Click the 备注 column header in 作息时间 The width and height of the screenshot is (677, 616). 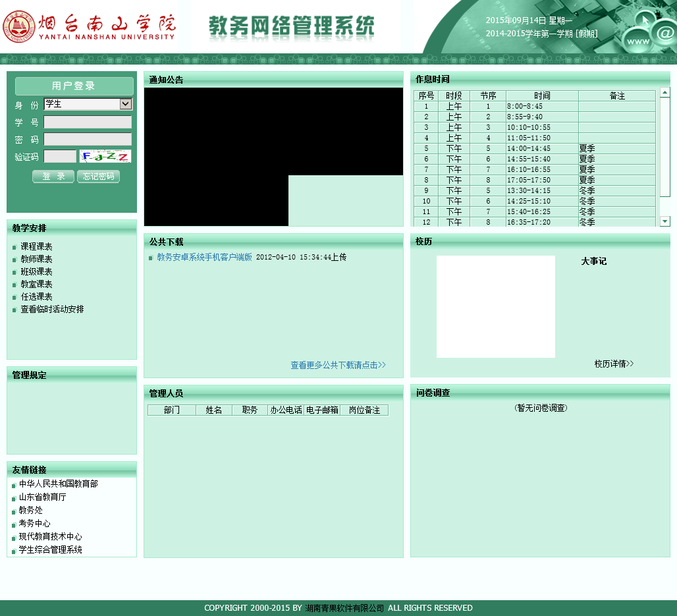click(x=617, y=96)
